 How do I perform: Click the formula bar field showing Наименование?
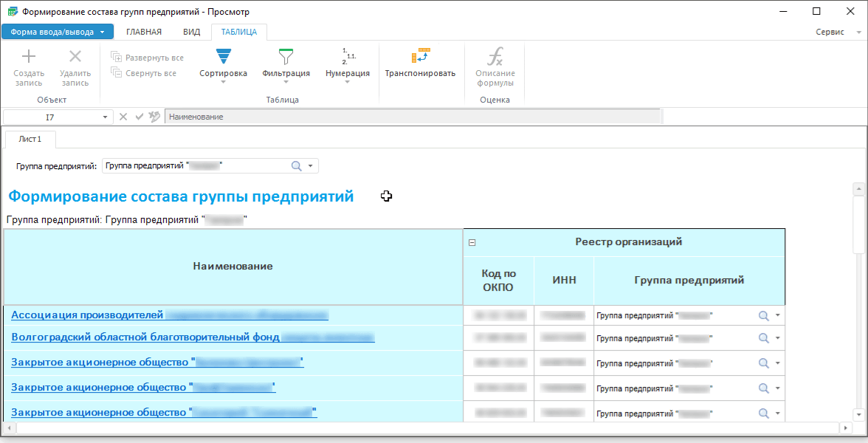[x=413, y=117]
